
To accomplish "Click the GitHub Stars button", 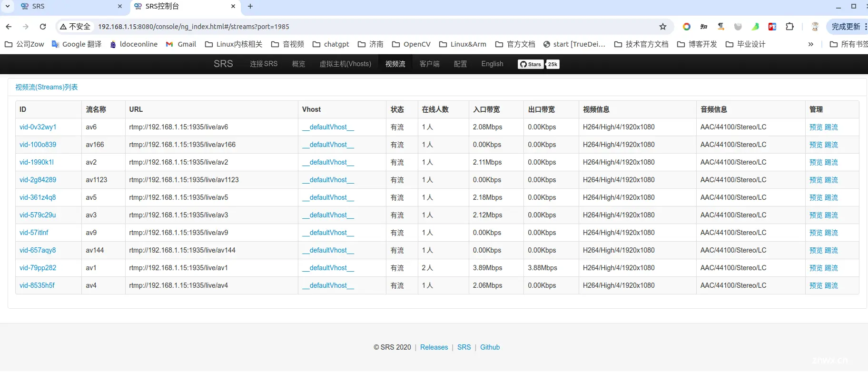I will [531, 64].
